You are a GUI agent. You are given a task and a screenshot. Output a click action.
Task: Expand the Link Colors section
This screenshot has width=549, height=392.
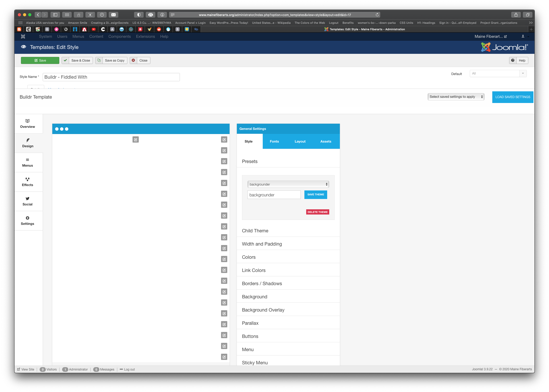(x=254, y=270)
